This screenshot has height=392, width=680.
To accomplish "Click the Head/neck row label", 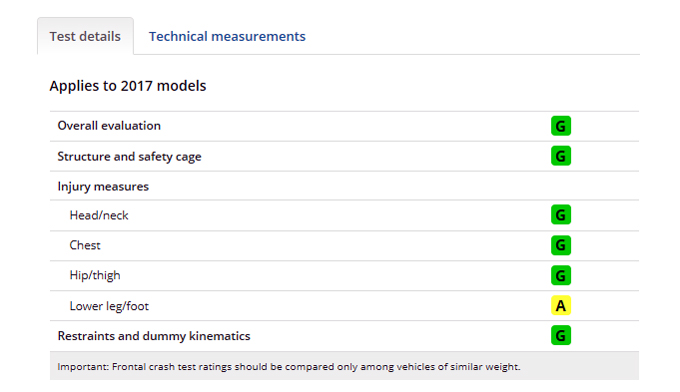I will (99, 216).
